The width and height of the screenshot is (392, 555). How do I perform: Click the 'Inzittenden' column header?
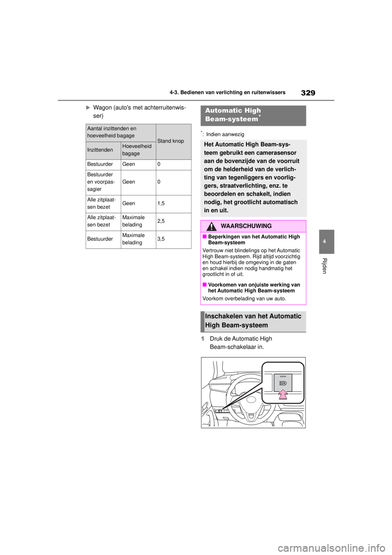tap(103, 150)
